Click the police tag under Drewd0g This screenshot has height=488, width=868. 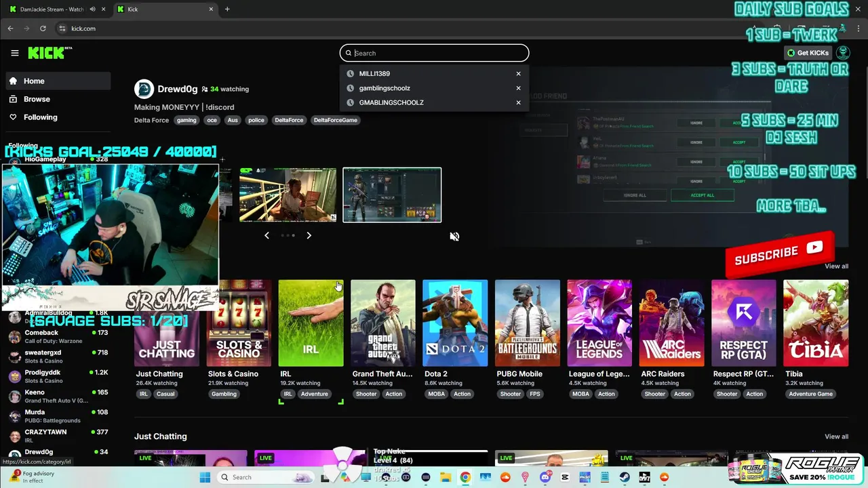[256, 120]
